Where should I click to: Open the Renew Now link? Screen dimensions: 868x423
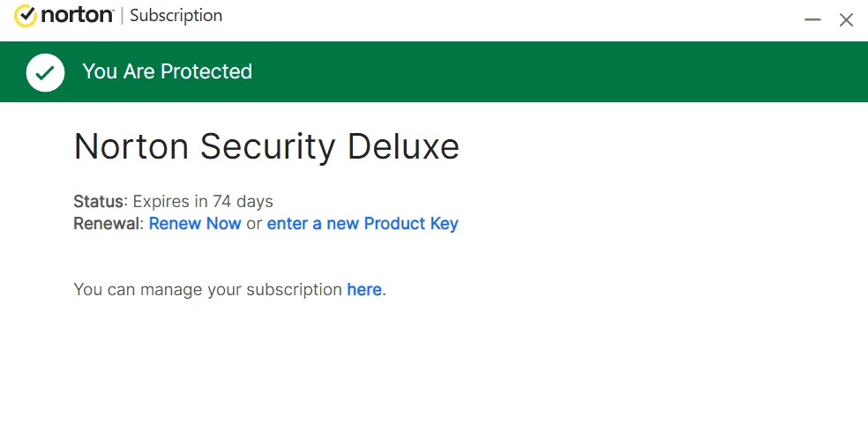tap(195, 223)
